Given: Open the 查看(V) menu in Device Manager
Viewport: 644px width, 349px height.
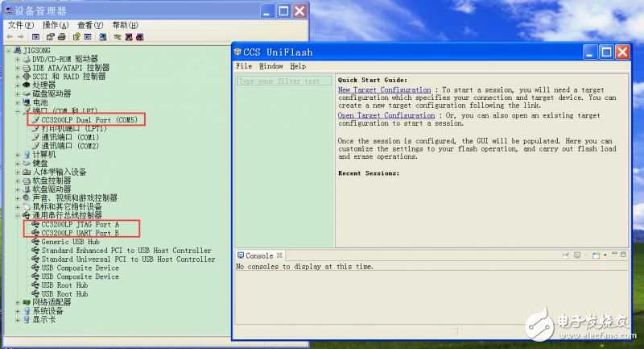Looking at the screenshot, I should [90, 25].
